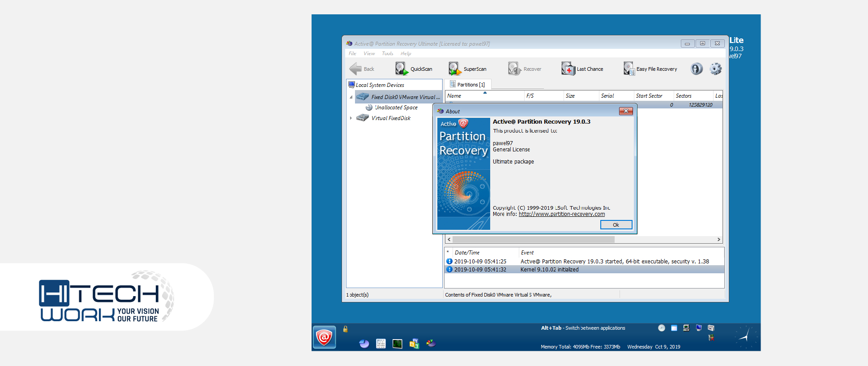
Task: Click the Event log column header
Action: pyautogui.click(x=621, y=253)
